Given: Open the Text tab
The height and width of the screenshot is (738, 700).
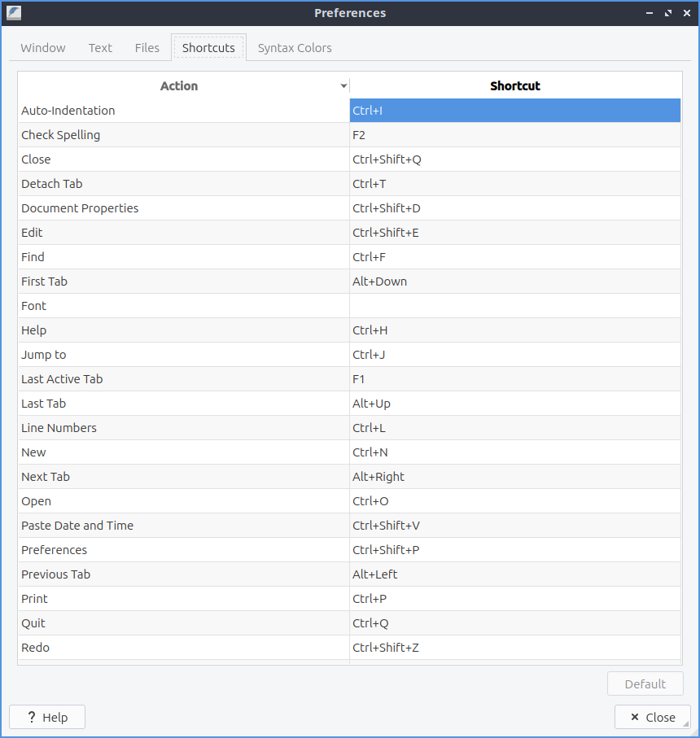Looking at the screenshot, I should pyautogui.click(x=100, y=48).
